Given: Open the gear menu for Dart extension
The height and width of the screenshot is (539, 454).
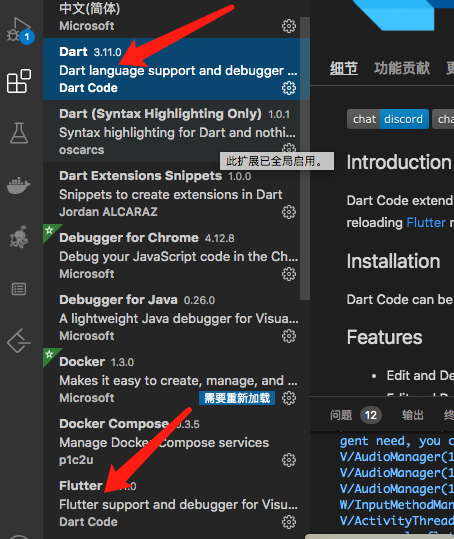Looking at the screenshot, I should pos(289,88).
